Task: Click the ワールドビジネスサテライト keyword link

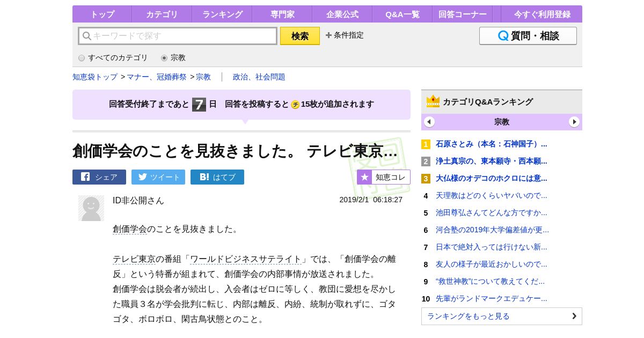Action: [246, 259]
